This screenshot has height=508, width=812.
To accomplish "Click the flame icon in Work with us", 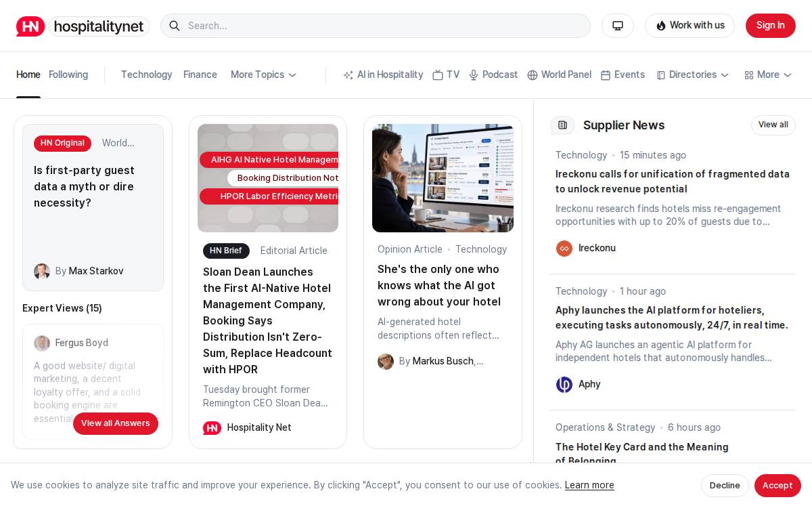I will click(661, 26).
